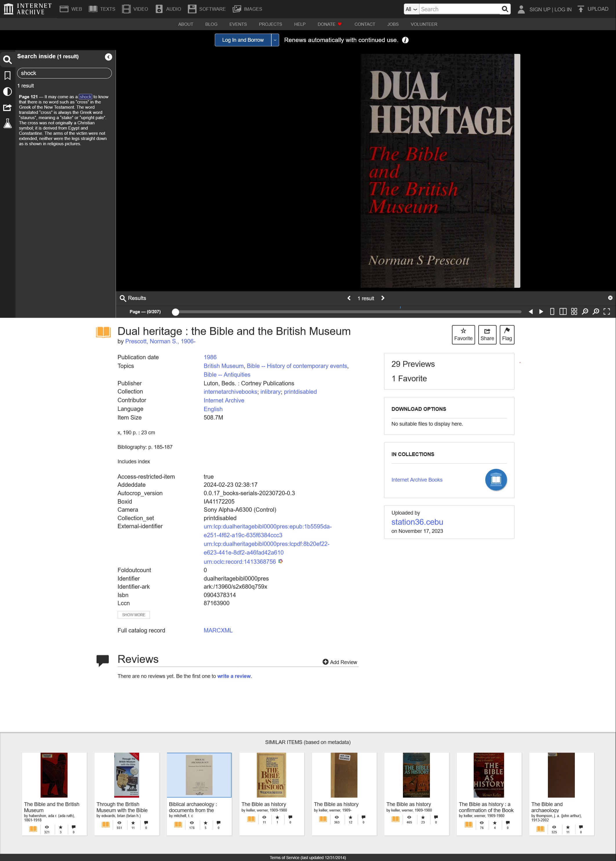Open the Search inside panel icon
This screenshot has height=861, width=616.
7,59
